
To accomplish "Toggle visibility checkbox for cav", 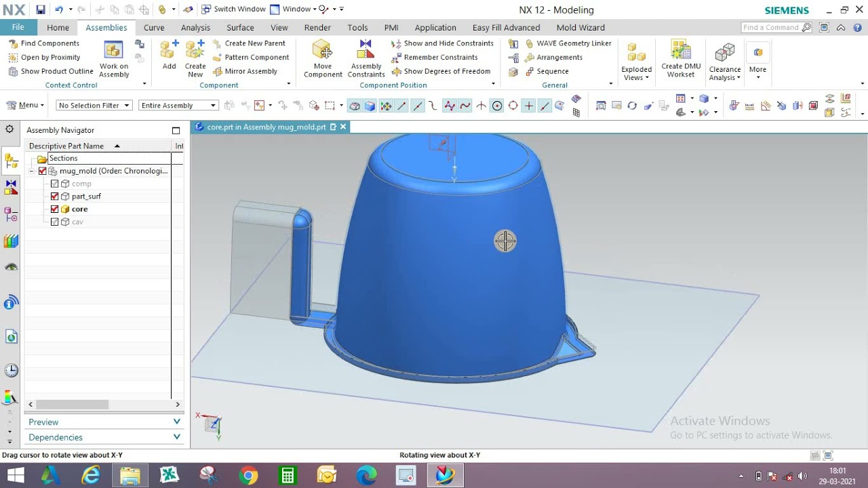I will click(x=55, y=222).
